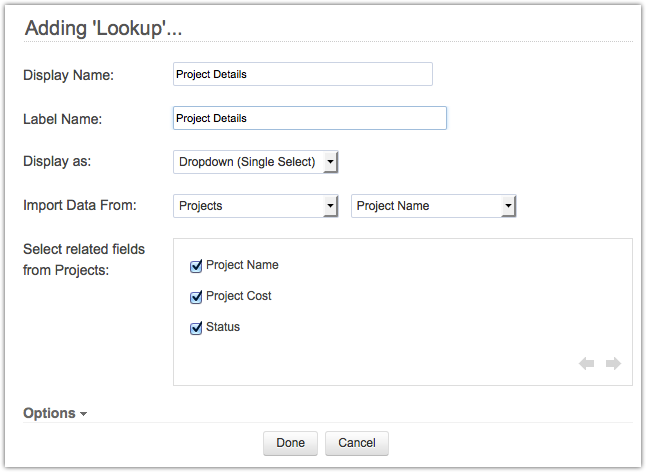The image size is (646, 472).
Task: Focus the Display Name text field
Action: coord(302,74)
